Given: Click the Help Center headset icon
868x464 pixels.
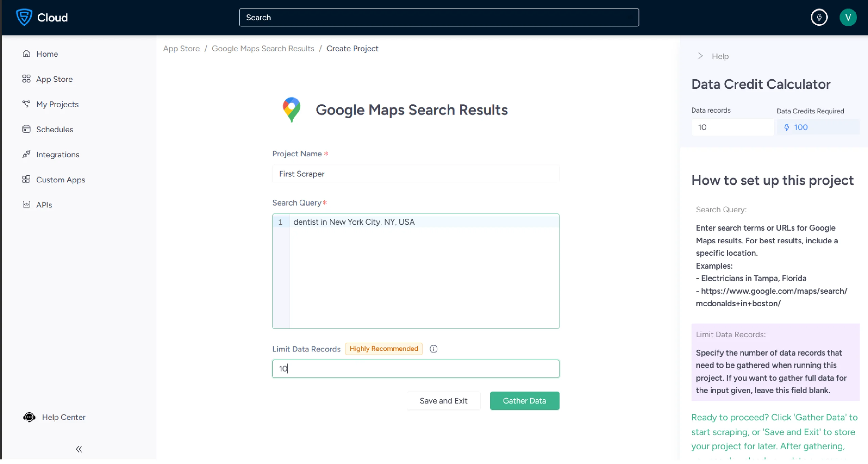Looking at the screenshot, I should [29, 417].
